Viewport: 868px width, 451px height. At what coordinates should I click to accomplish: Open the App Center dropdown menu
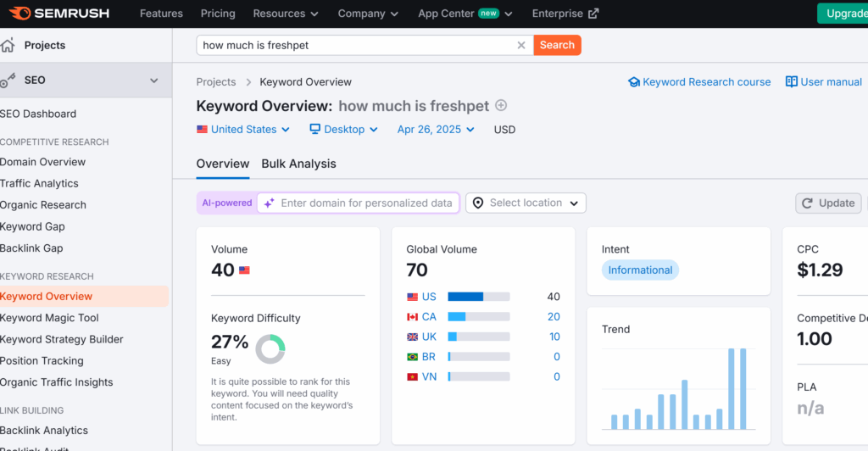465,14
